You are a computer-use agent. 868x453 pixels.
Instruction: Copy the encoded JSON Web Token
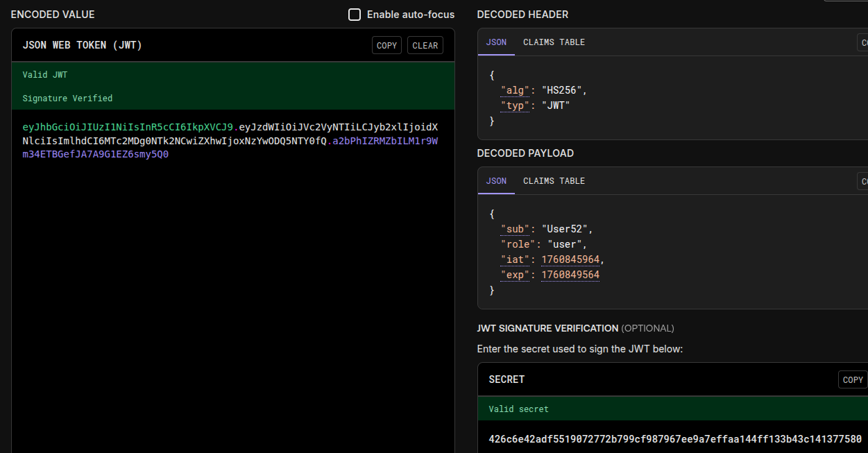pos(386,45)
